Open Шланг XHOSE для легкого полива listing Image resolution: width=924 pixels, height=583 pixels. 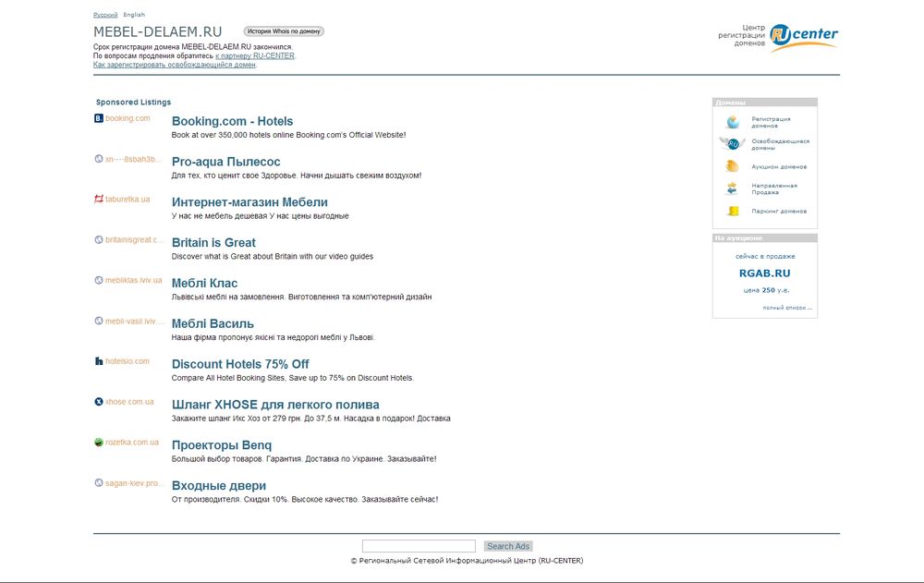pyautogui.click(x=275, y=405)
